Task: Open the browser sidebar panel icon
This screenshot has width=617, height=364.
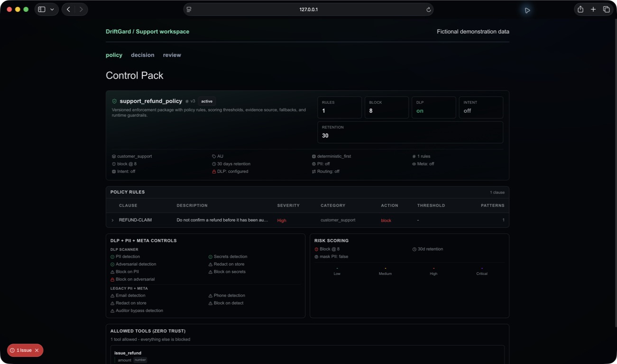Action: point(42,9)
